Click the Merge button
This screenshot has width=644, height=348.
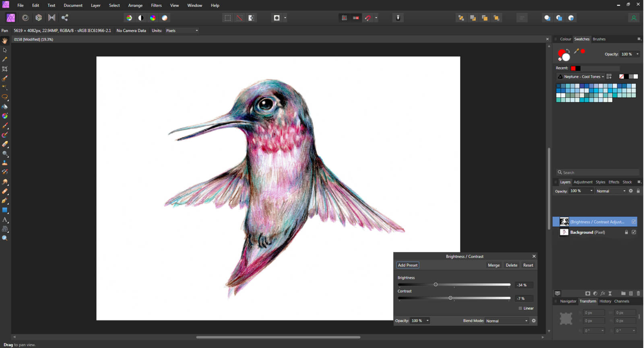coord(493,265)
